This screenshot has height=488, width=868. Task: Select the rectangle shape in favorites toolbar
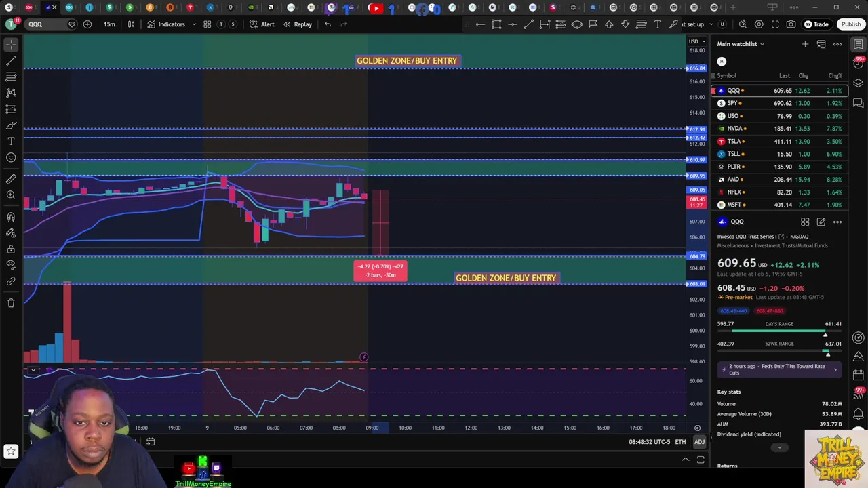tap(496, 24)
